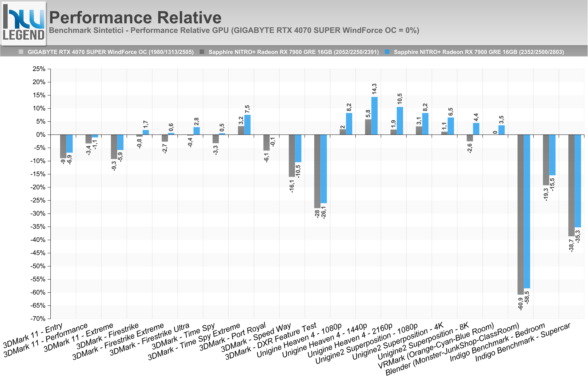Click the '3DMark 11 - Entry' axis label
The width and height of the screenshot is (588, 378).
pyautogui.click(x=33, y=336)
